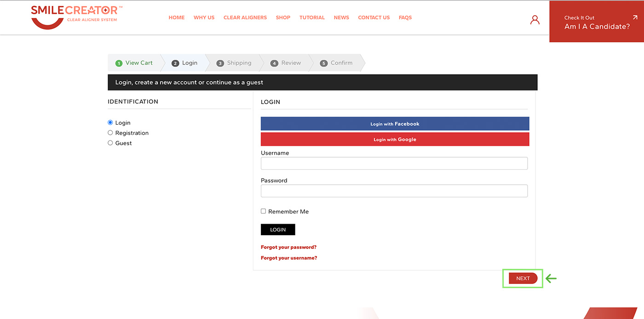This screenshot has height=319, width=644.
Task: Open the Shipping checkout step
Action: (234, 63)
